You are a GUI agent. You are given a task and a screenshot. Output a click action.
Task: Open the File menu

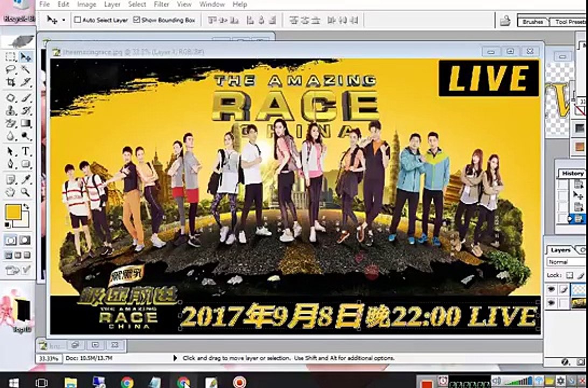coord(44,4)
